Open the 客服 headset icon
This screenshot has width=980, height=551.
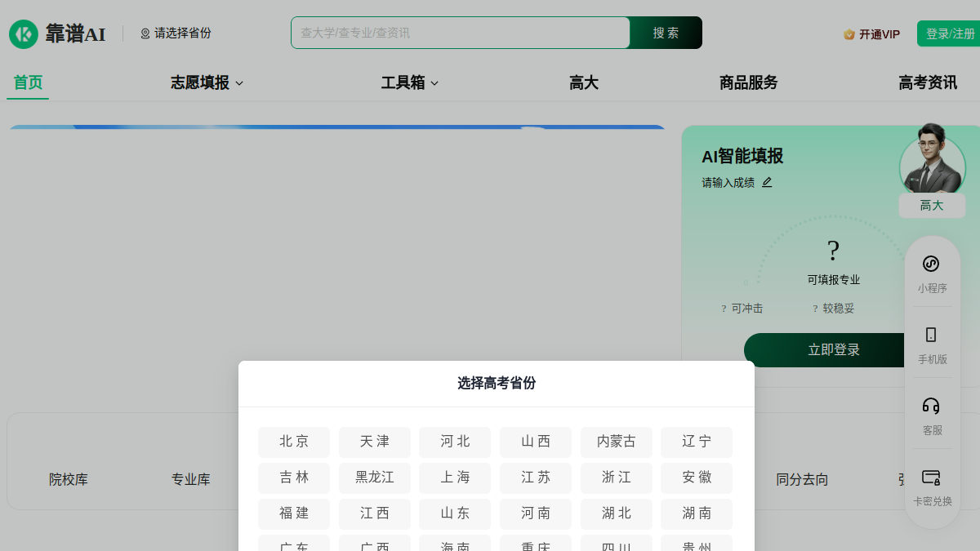tap(931, 406)
